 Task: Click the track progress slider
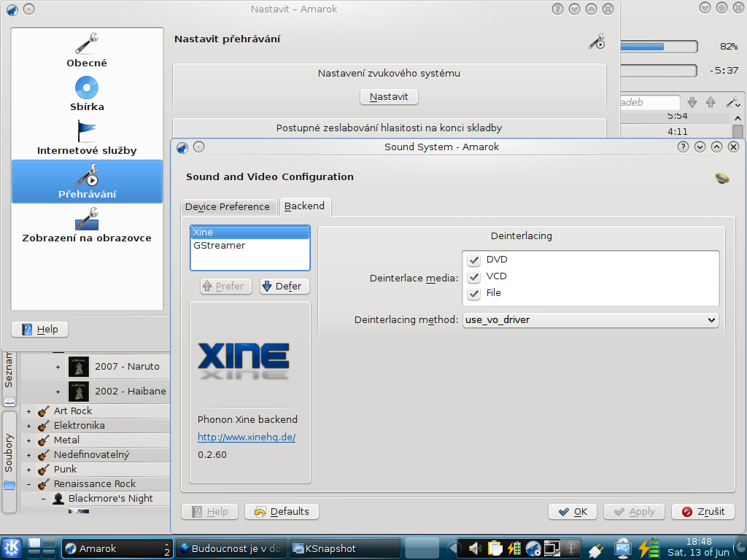pos(659,71)
